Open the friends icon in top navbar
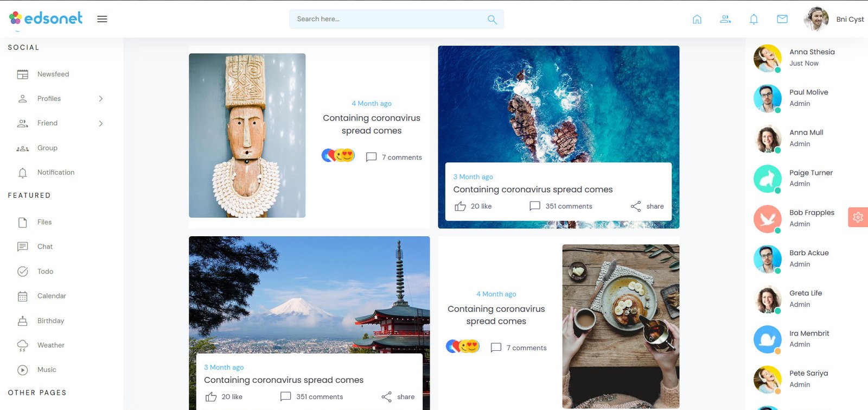The image size is (868, 410). (x=725, y=20)
